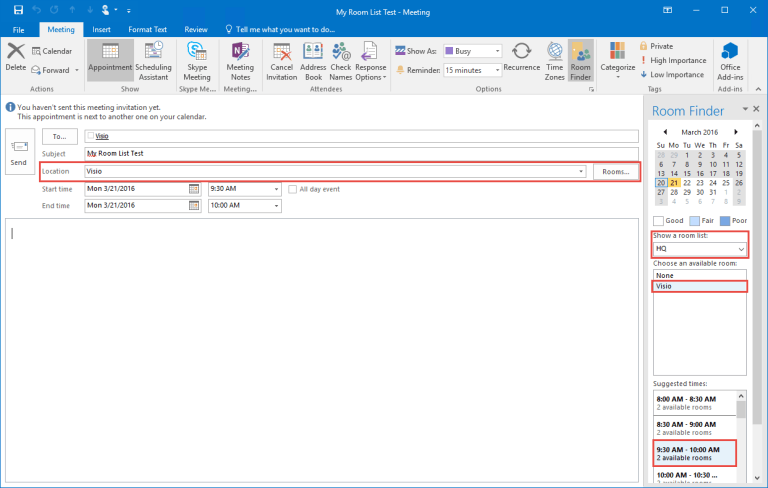
Task: Expand the Show As dropdown
Action: click(x=498, y=51)
